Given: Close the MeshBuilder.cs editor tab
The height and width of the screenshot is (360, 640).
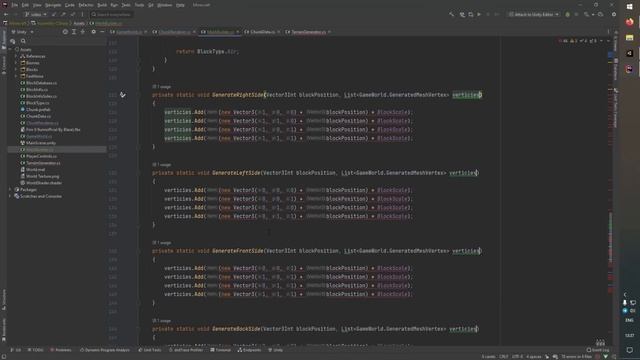Looking at the screenshot, I should tap(238, 32).
